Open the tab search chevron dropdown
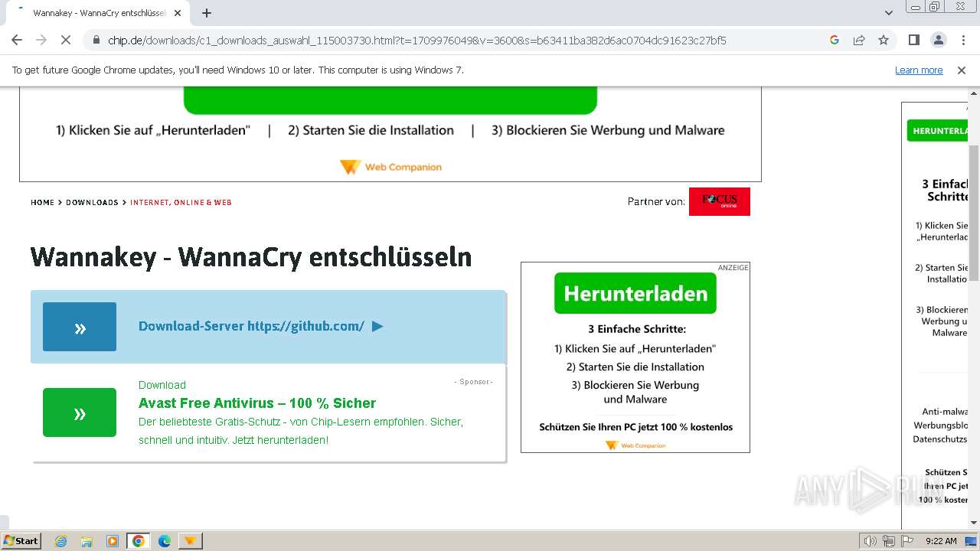980x551 pixels. [x=888, y=13]
